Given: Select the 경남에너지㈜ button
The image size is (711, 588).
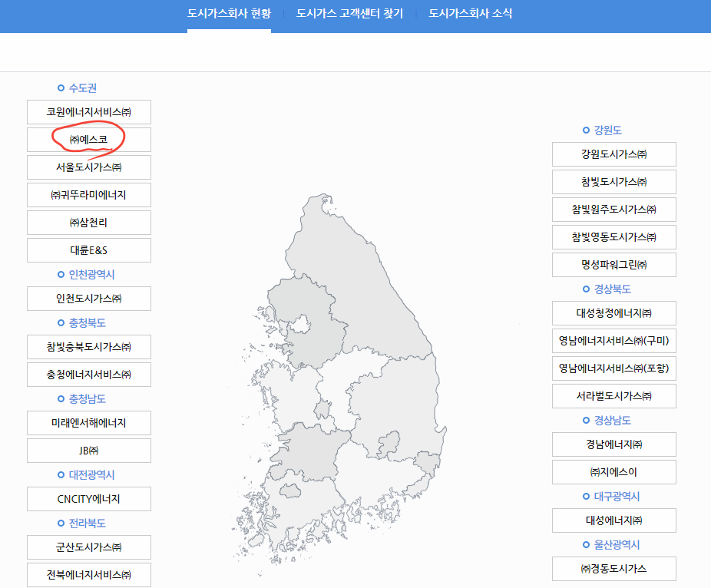Looking at the screenshot, I should point(613,444).
